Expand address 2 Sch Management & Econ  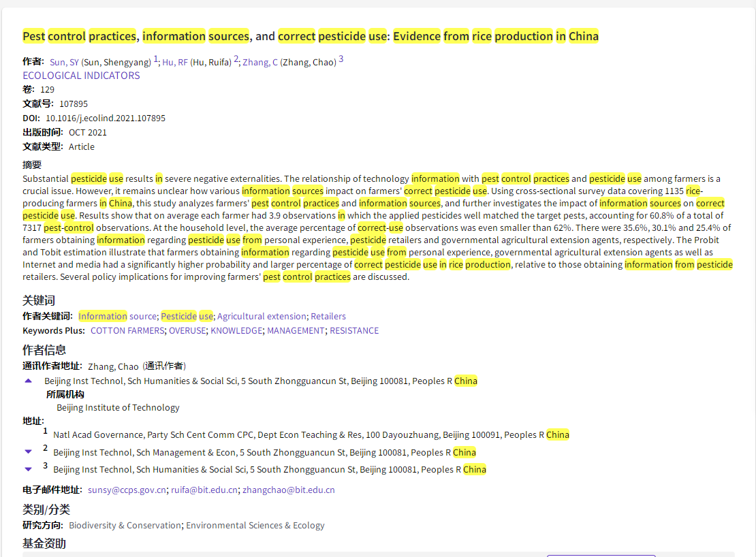click(28, 451)
